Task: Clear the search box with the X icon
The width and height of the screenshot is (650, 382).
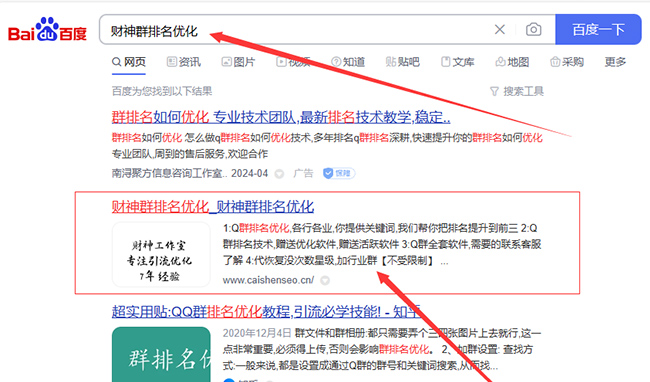Action: point(500,29)
